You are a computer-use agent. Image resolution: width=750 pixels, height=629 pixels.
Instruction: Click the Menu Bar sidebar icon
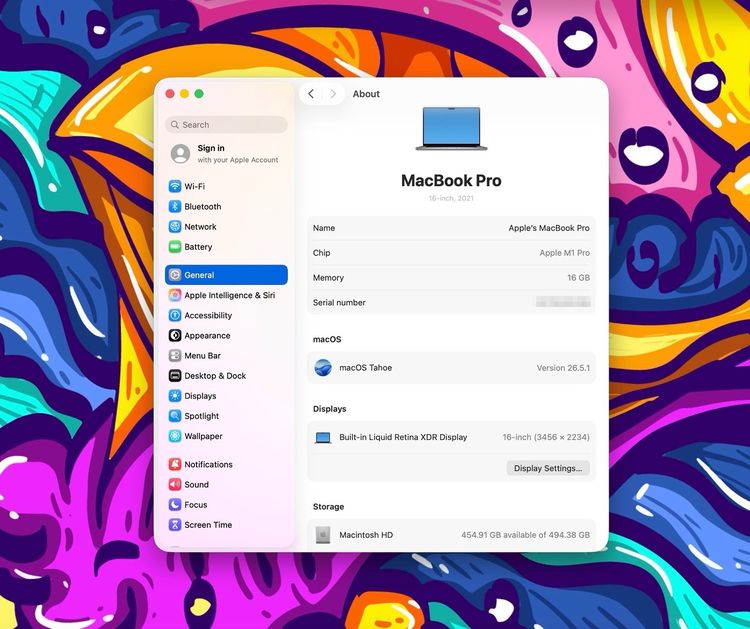(x=175, y=355)
